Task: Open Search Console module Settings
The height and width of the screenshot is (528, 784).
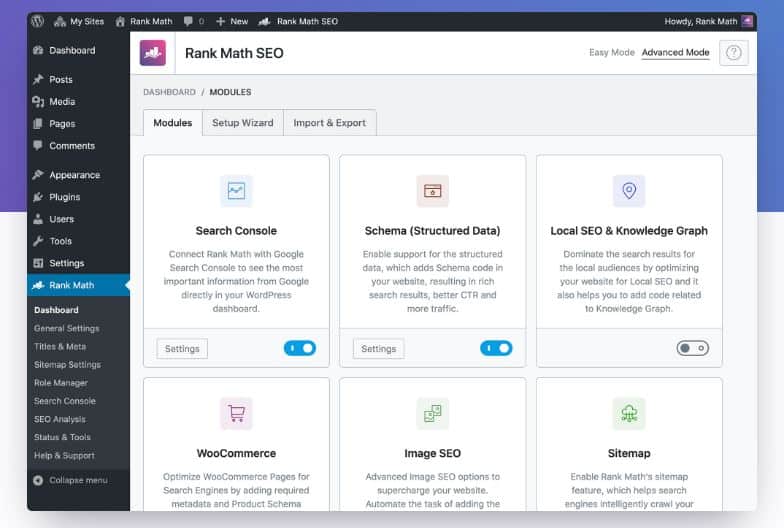Action: coord(182,348)
